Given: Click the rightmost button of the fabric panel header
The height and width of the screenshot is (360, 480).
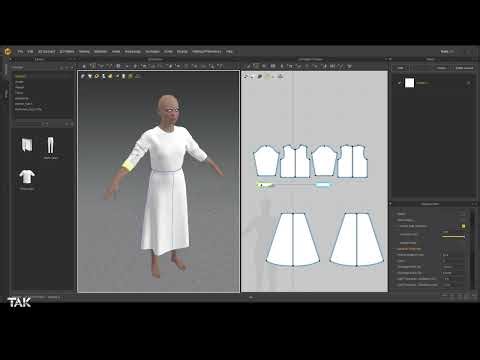Looking at the screenshot, I should (464, 68).
